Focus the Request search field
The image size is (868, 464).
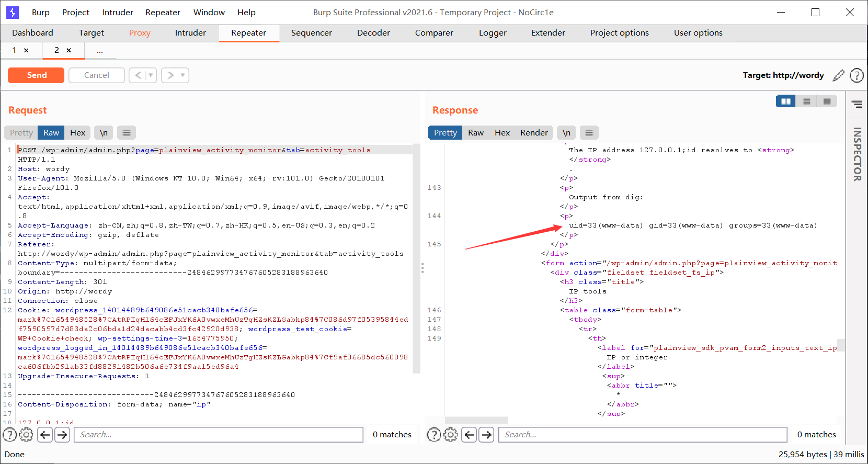pyautogui.click(x=219, y=435)
